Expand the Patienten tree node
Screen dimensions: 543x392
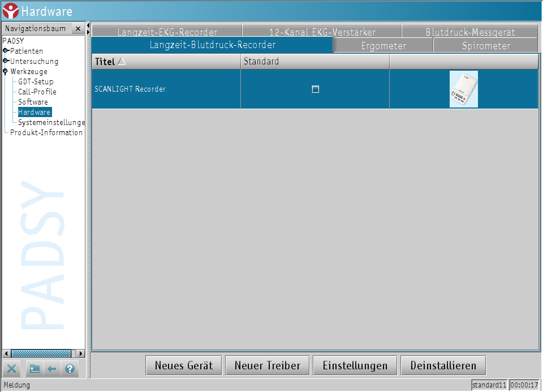click(x=6, y=51)
